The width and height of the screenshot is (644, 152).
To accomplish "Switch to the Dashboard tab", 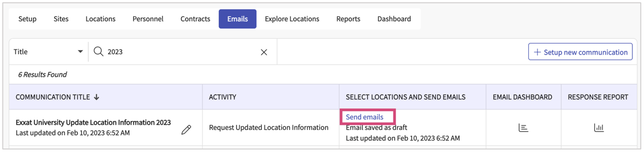I will [x=394, y=19].
